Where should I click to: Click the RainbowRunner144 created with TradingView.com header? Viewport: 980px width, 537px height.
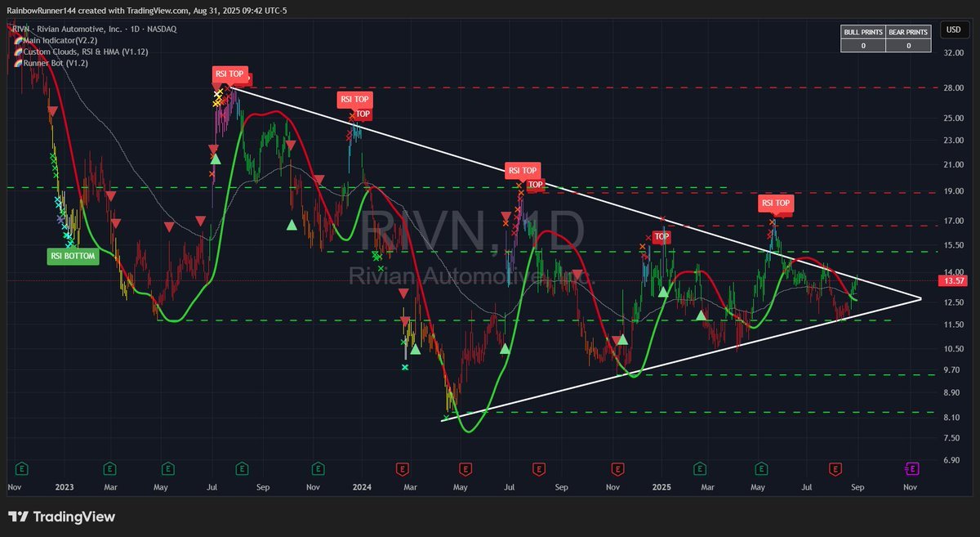click(x=147, y=11)
